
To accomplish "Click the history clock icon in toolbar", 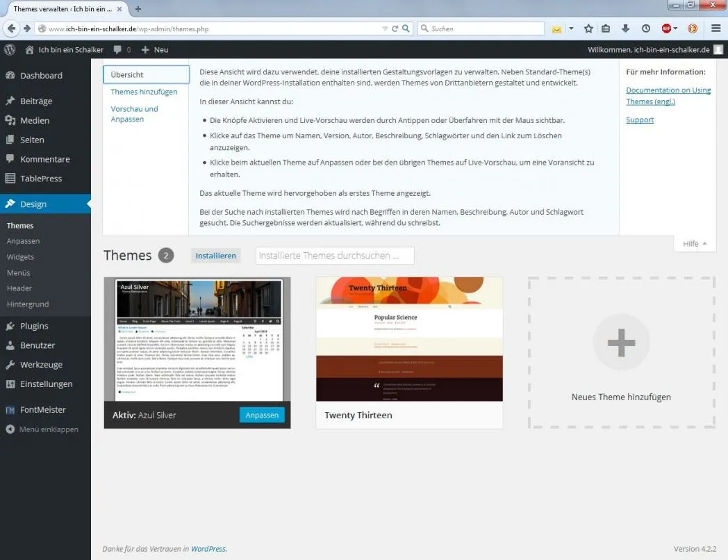I will 646,28.
